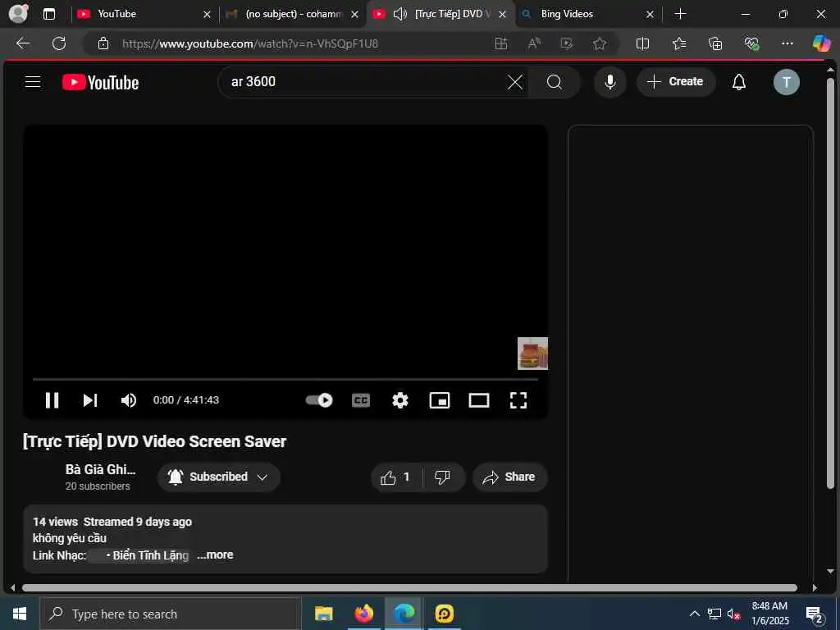Close the Bing Videos tab

click(650, 15)
